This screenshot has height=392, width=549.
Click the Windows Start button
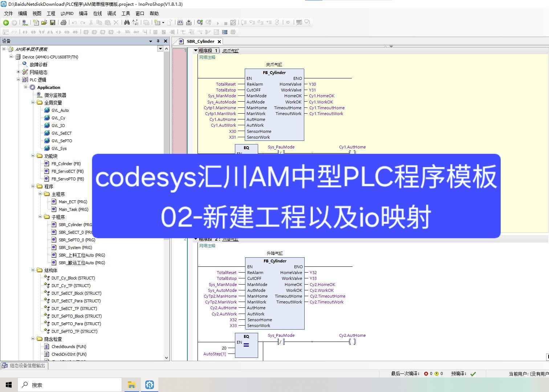8,384
